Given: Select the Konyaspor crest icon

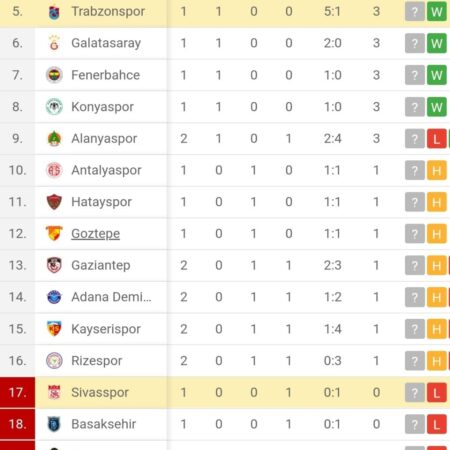Looking at the screenshot, I should 54,107.
